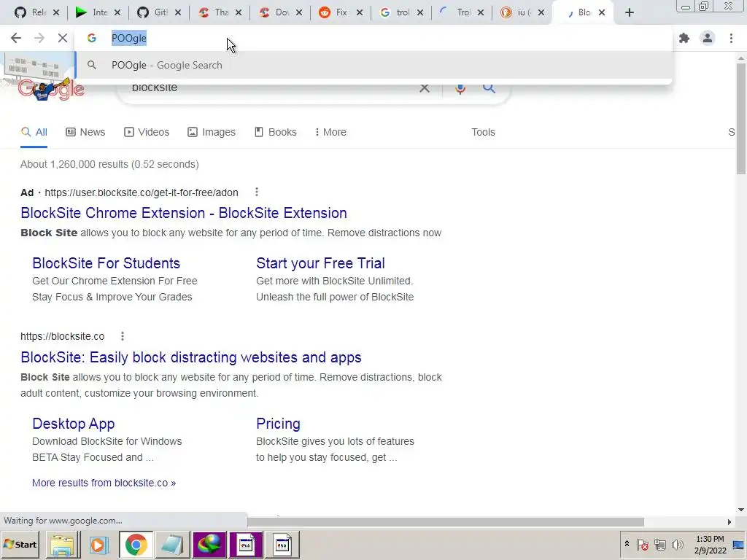747x560 pixels.
Task: Switch to News results
Action: [85, 132]
